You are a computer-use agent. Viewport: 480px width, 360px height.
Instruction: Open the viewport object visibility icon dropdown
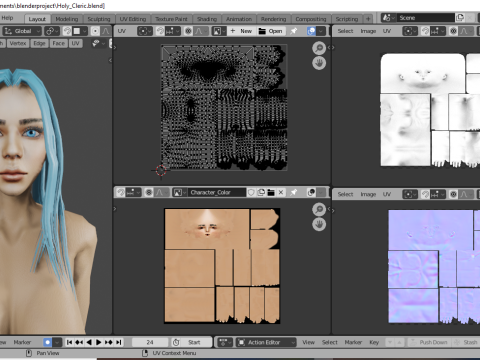[98, 43]
